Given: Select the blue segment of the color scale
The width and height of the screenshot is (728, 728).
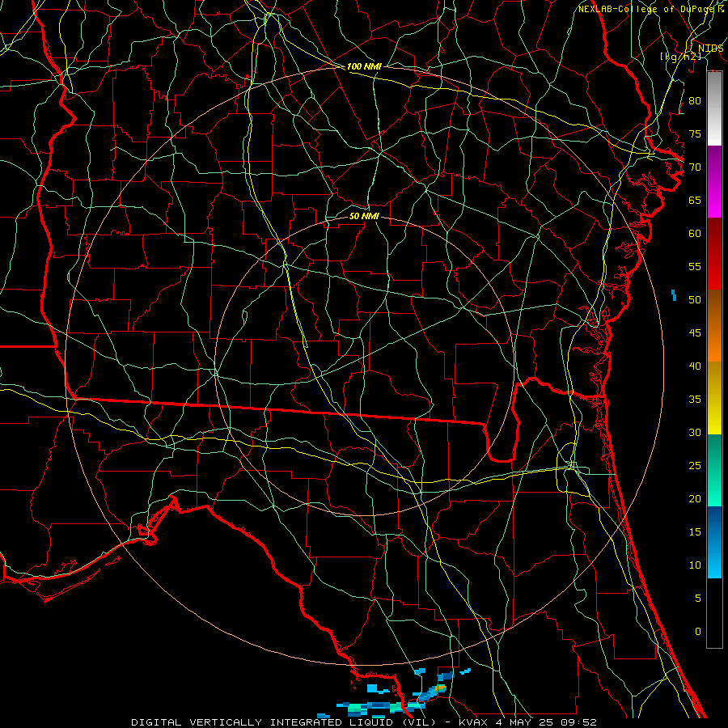Looking at the screenshot, I should (x=714, y=542).
